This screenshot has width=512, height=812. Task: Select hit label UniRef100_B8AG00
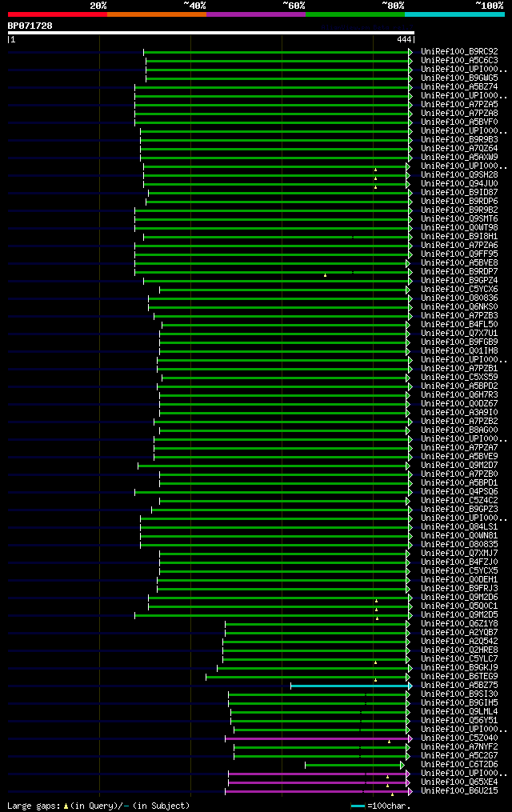[x=459, y=430]
